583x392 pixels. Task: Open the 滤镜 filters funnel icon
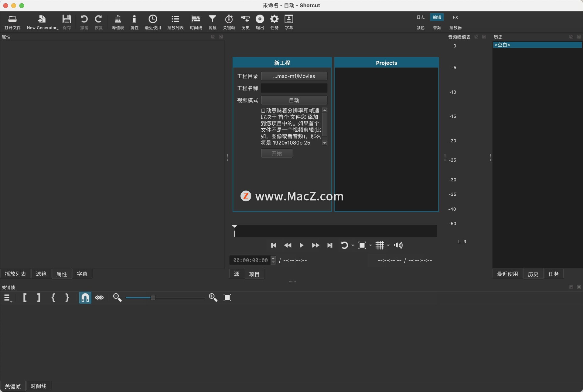[x=212, y=22]
